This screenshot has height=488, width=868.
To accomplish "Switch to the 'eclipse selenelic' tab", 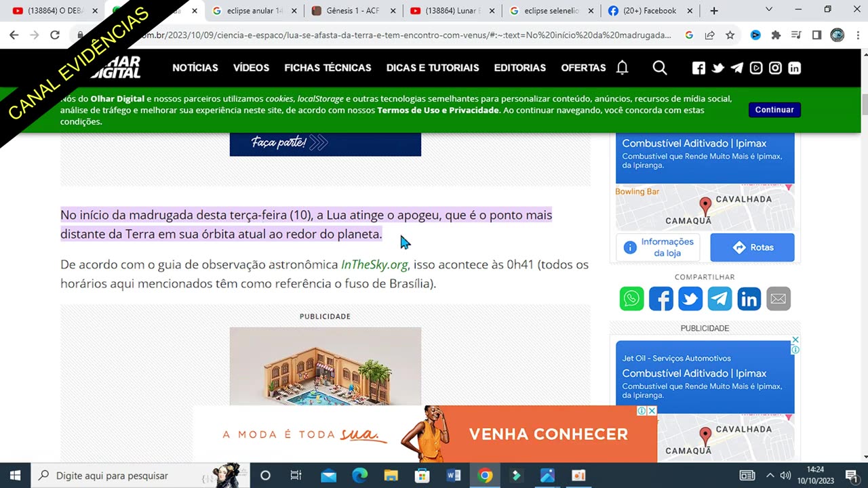I will (x=551, y=11).
